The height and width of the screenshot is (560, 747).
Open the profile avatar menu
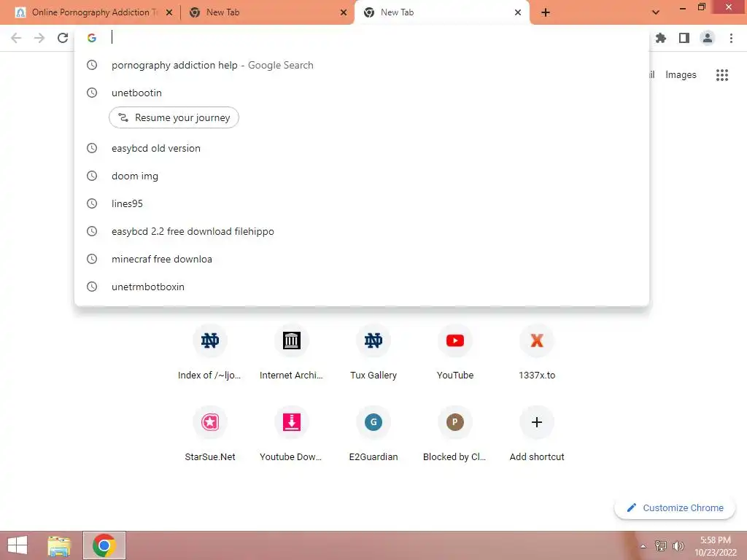(x=708, y=38)
